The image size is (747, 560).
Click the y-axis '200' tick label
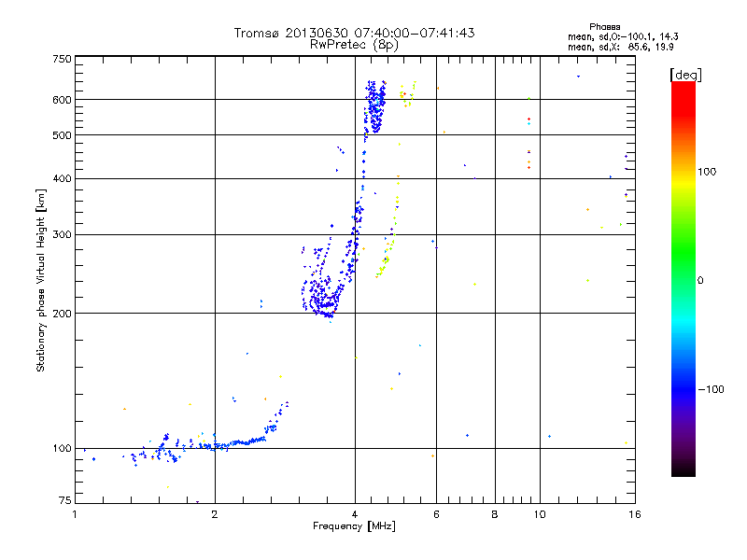(62, 314)
